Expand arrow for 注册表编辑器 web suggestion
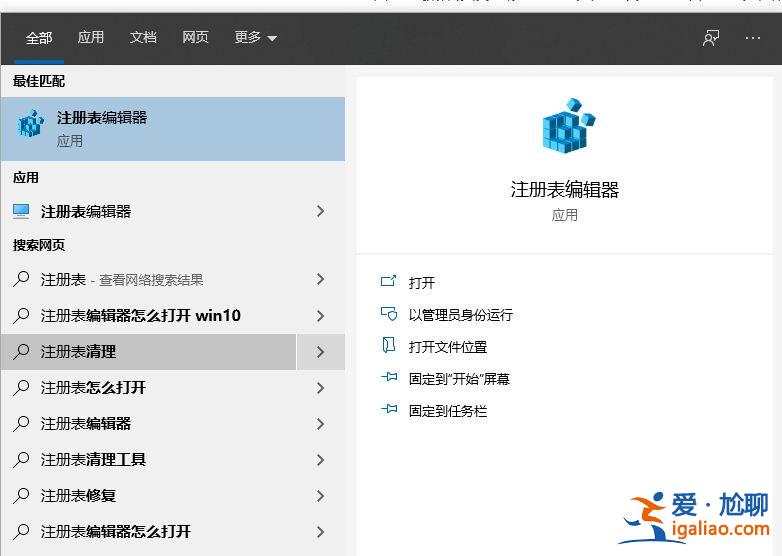 pos(321,424)
